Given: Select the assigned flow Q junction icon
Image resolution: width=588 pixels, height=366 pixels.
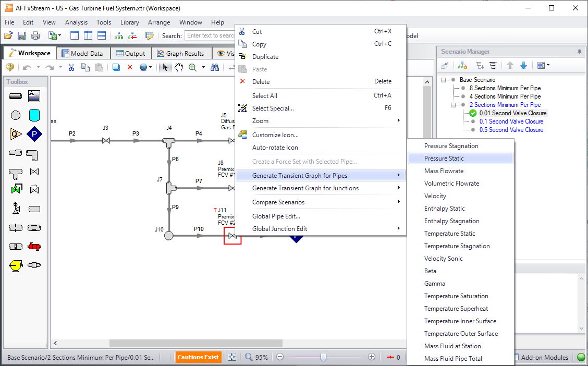Looking at the screenshot, I should pyautogui.click(x=16, y=134).
